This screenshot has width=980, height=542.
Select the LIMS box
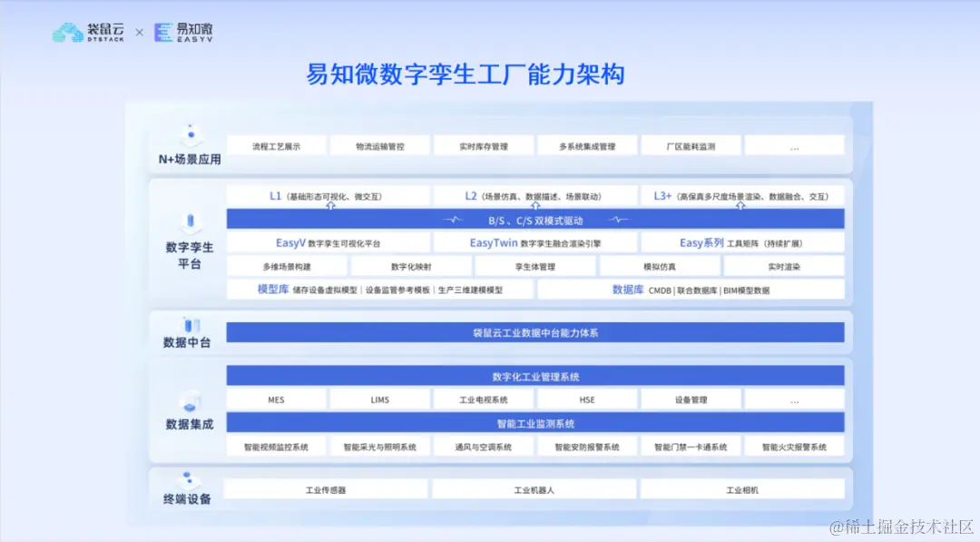(380, 399)
